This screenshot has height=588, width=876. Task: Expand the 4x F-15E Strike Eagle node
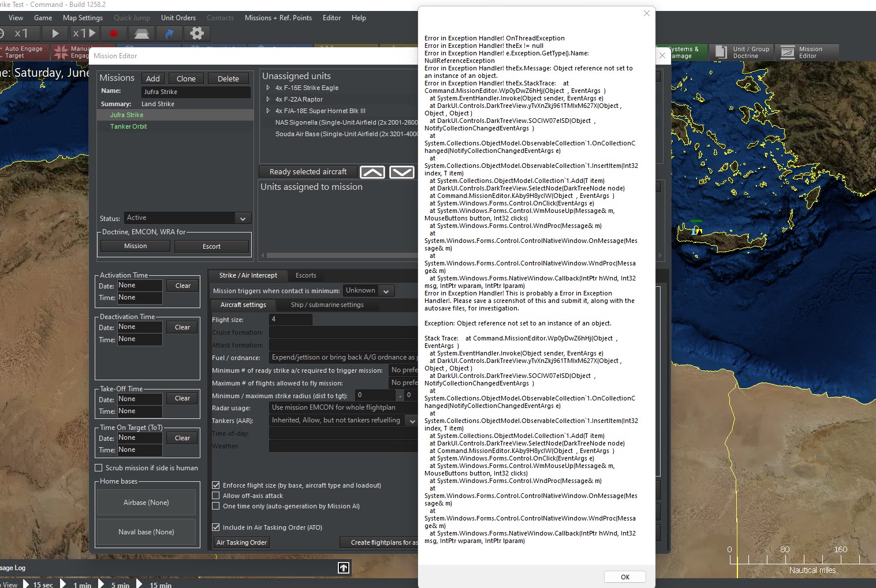pyautogui.click(x=268, y=88)
